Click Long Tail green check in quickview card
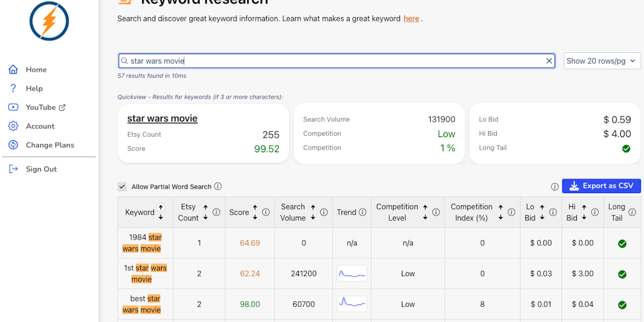The height and width of the screenshot is (322, 644). (x=626, y=148)
